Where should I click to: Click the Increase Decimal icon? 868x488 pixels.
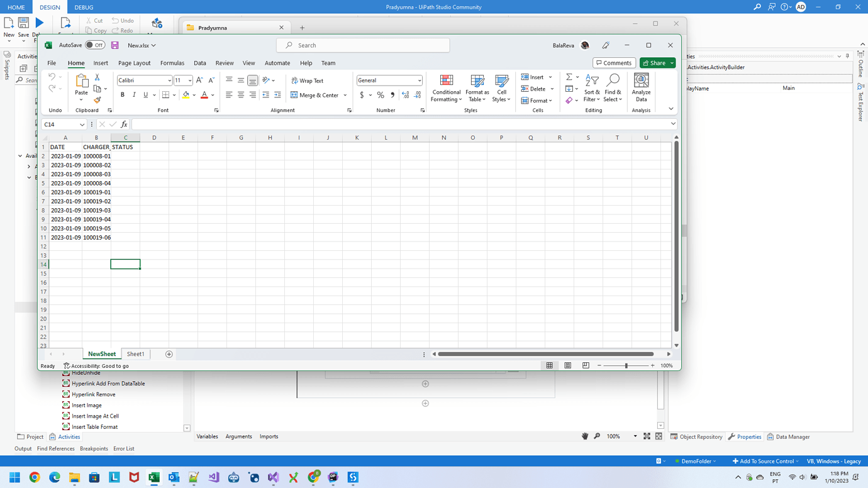(404, 95)
